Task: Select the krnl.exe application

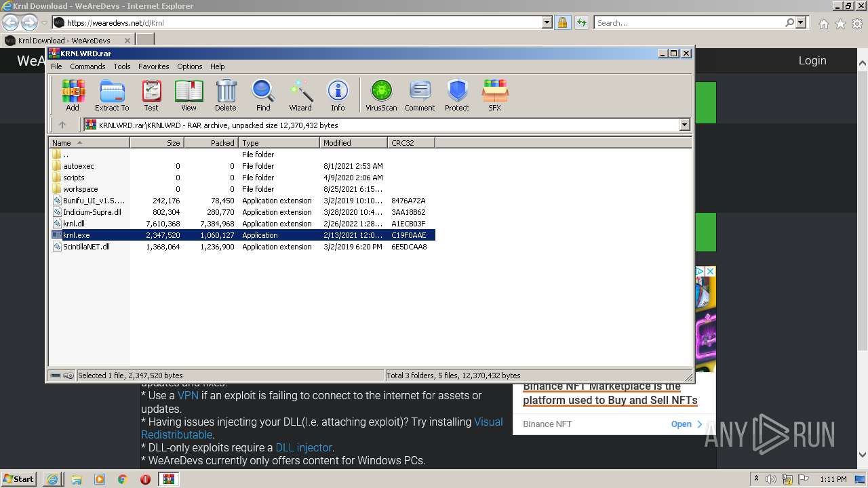Action: coord(241,235)
